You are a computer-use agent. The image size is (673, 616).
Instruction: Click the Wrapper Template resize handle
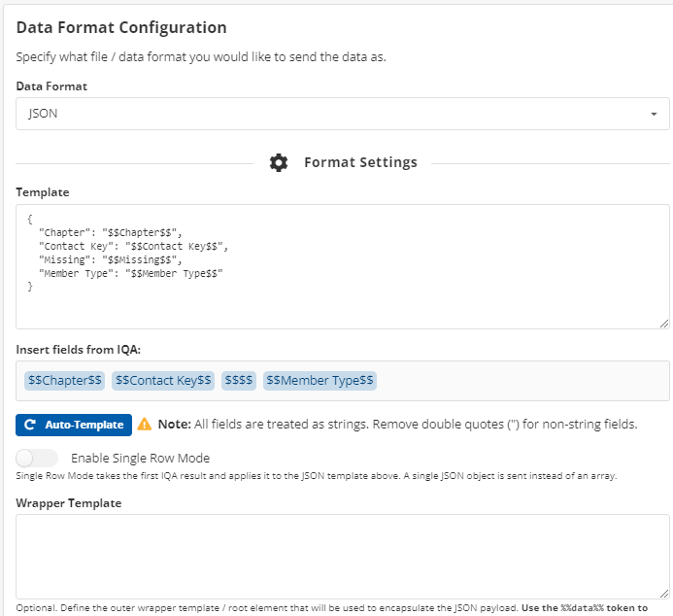tap(663, 593)
